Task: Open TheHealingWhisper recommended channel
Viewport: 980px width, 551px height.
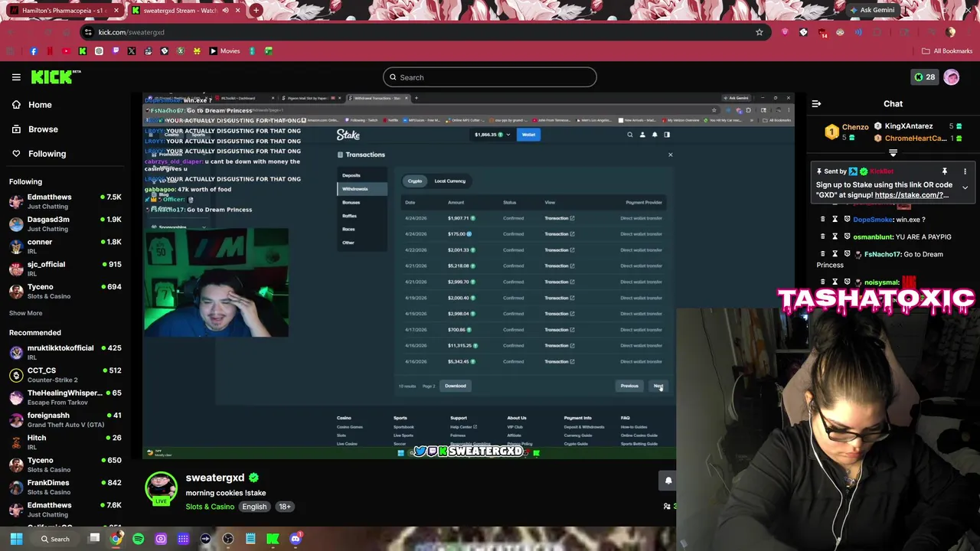Action: coord(65,397)
